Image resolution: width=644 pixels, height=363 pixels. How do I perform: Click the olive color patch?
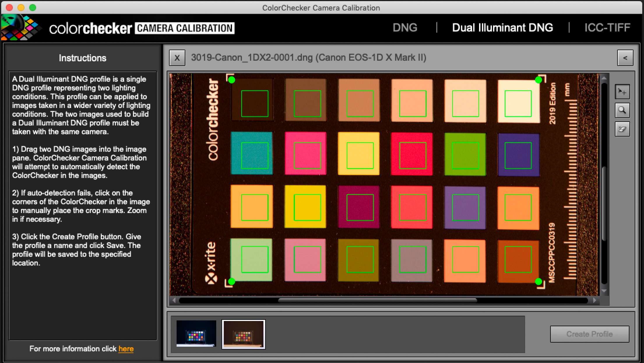[x=358, y=260]
